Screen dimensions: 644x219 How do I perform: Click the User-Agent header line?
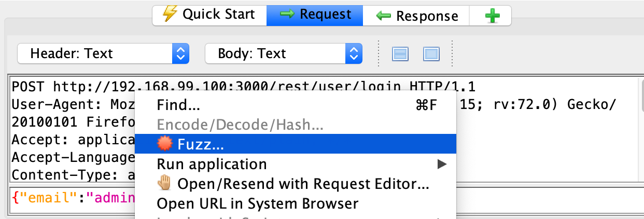(73, 104)
